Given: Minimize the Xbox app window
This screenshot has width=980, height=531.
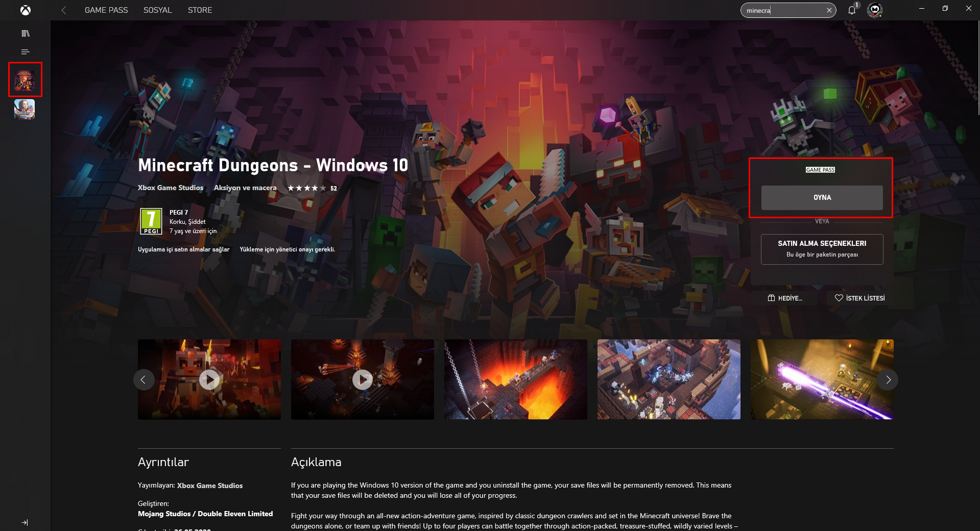Looking at the screenshot, I should (x=922, y=8).
